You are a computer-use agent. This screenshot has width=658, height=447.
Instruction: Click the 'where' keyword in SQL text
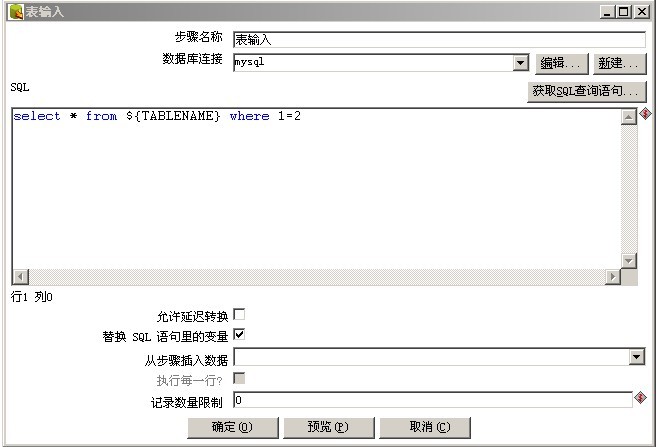[250, 116]
